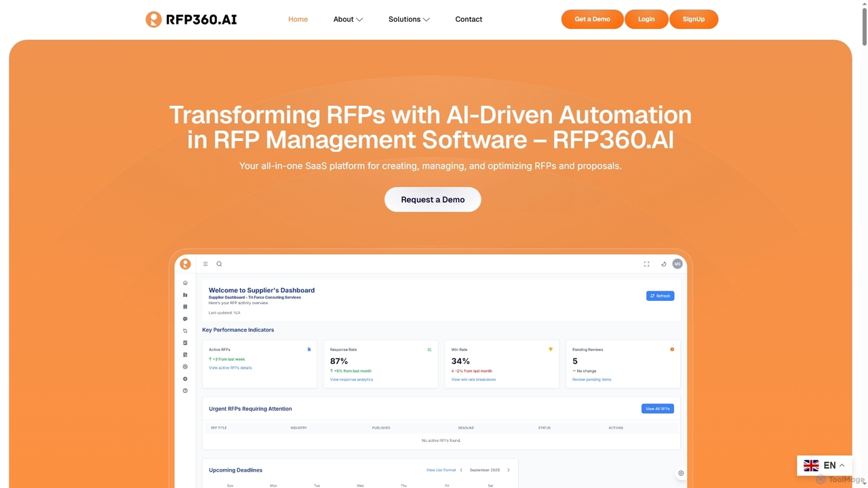The width and height of the screenshot is (868, 488).
Task: Click View List Format link
Action: pyautogui.click(x=441, y=470)
